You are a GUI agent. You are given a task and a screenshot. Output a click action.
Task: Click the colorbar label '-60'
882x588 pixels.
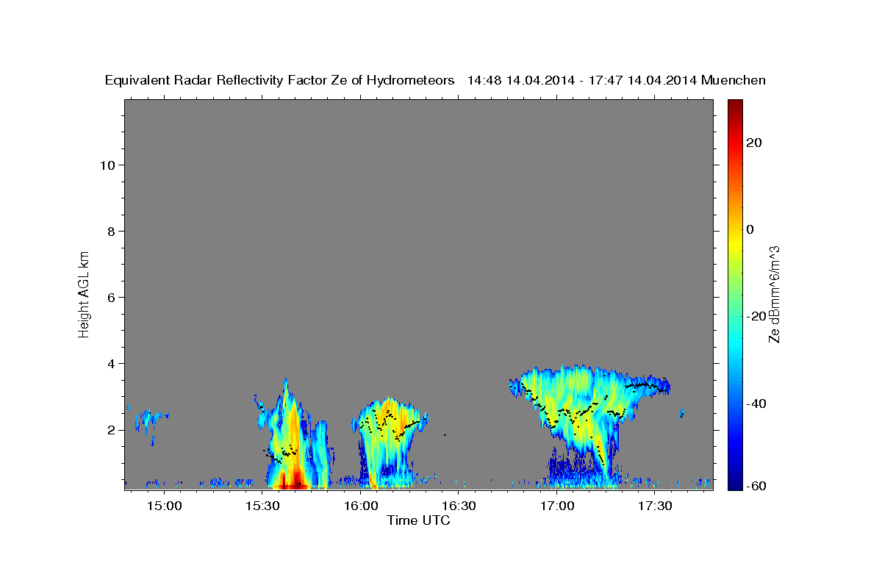[x=756, y=485]
